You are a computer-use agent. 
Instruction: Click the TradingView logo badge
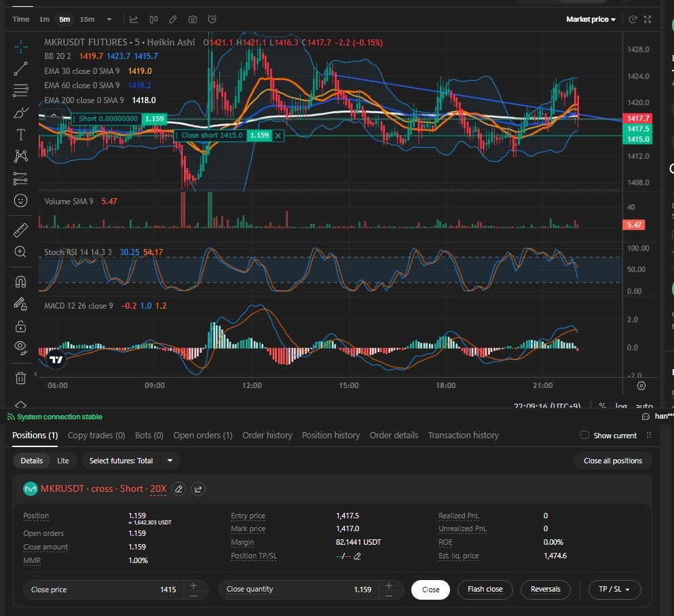[56, 360]
